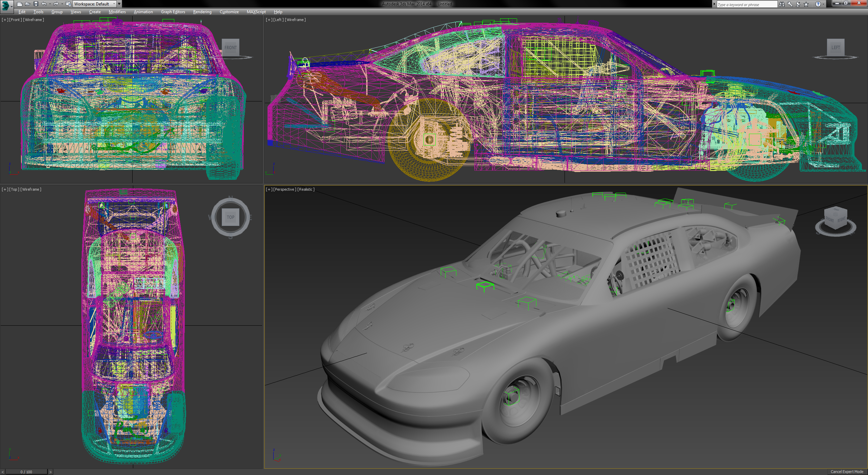This screenshot has height=475, width=868.
Task: Click the Redo arrow icon
Action: tap(56, 4)
